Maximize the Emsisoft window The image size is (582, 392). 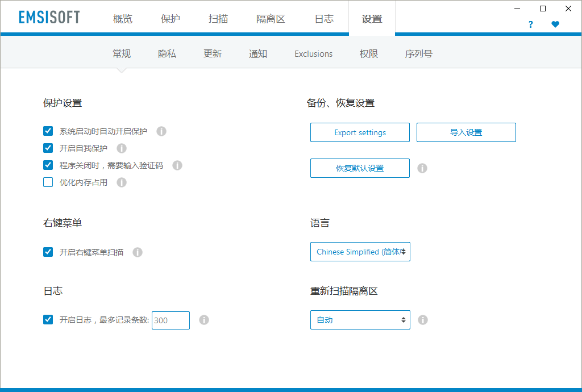543,9
